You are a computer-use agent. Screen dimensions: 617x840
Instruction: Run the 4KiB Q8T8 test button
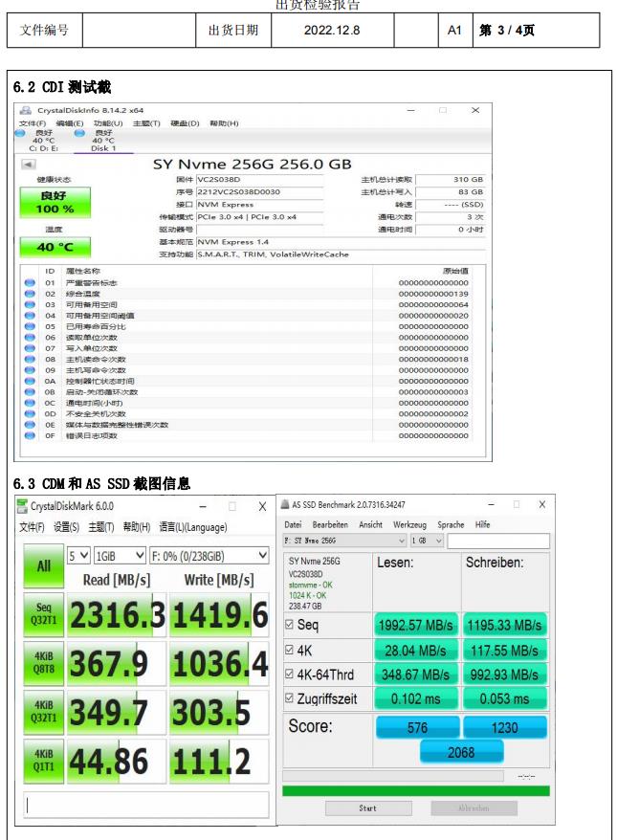tap(43, 663)
